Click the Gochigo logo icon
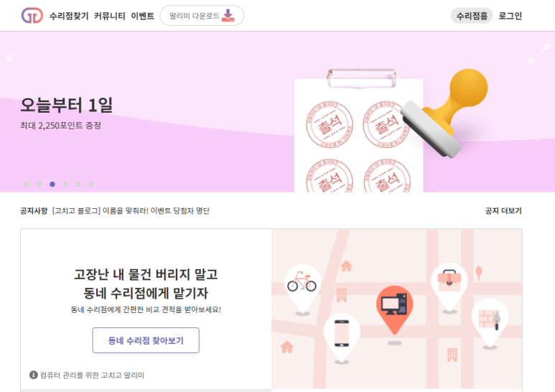 (32, 16)
